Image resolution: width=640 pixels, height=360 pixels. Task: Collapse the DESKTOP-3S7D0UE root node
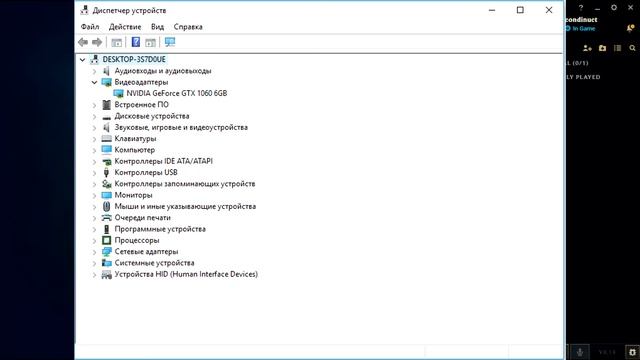coord(82,60)
